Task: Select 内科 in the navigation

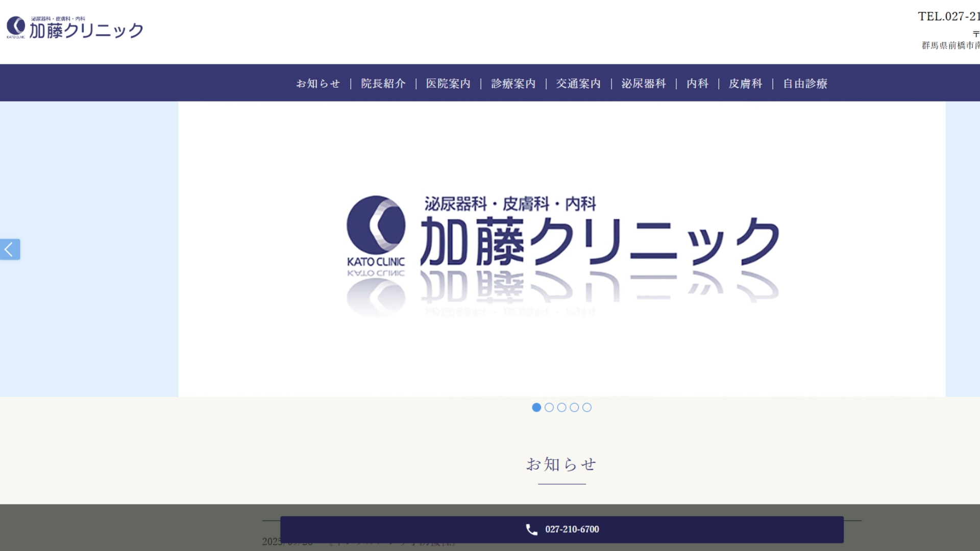Action: coord(697,83)
